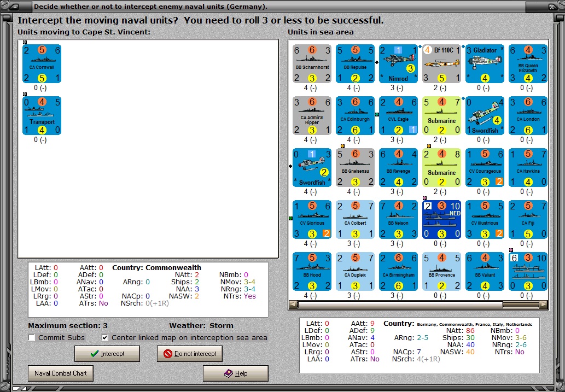The width and height of the screenshot is (565, 392).
Task: Uncheck Center linked map on interception sea area
Action: click(x=105, y=337)
